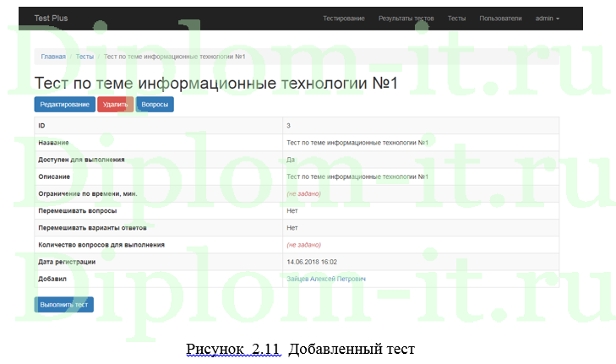The image size is (616, 364).
Task: Click the Главная breadcrumb link
Action: (x=53, y=57)
